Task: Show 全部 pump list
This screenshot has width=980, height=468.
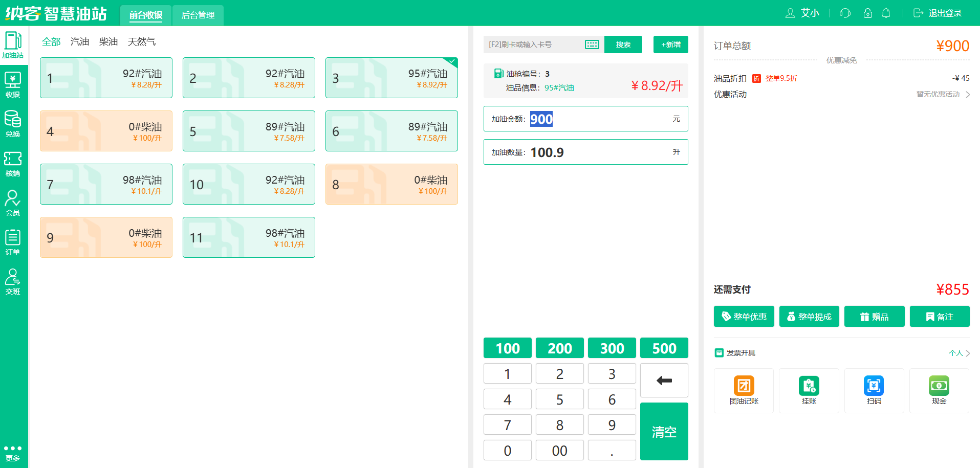Action: pyautogui.click(x=51, y=41)
